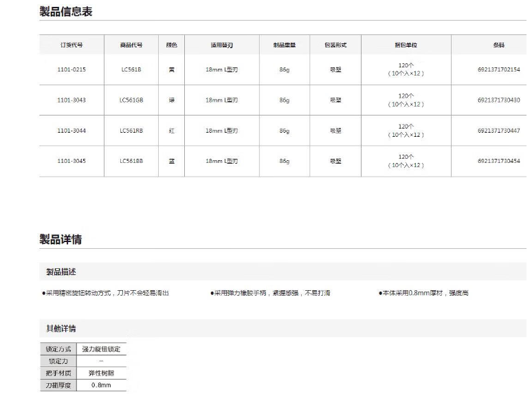Select product code LC561RB
Image resolution: width=532 pixels, height=394 pixels.
click(x=131, y=130)
